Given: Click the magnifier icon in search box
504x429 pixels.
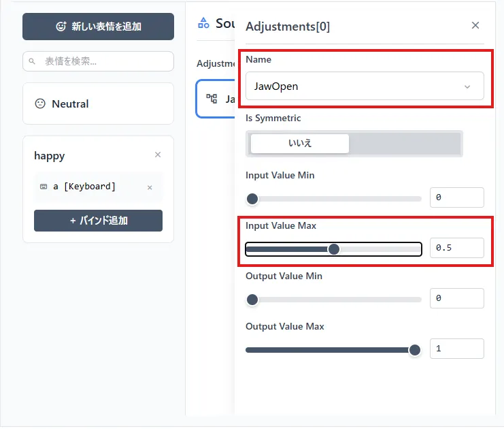Looking at the screenshot, I should [32, 62].
